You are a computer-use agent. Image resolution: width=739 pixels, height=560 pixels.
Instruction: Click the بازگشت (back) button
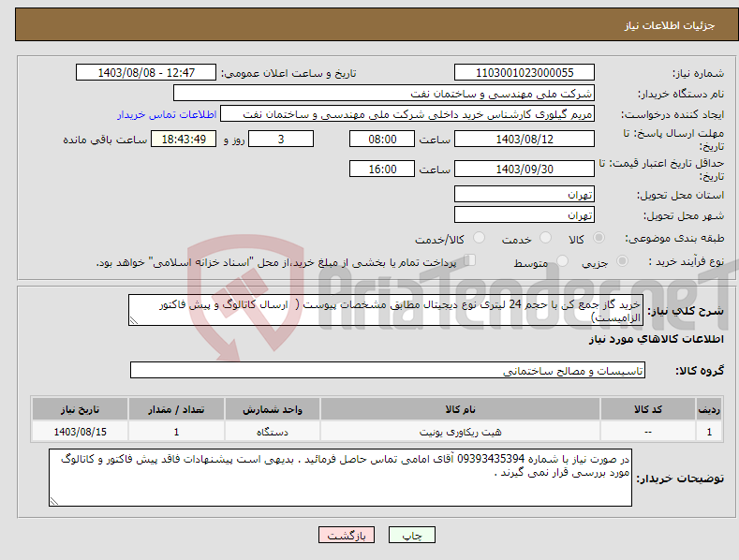tap(347, 535)
